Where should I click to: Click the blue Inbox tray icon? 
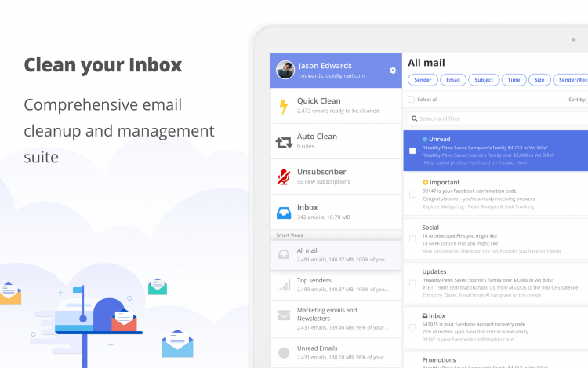tap(284, 213)
